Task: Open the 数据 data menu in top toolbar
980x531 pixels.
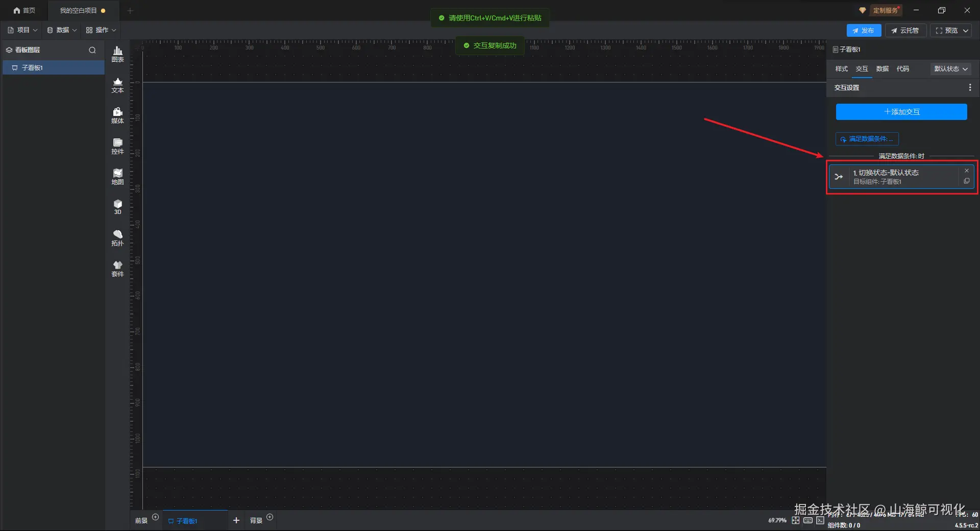Action: coord(62,30)
